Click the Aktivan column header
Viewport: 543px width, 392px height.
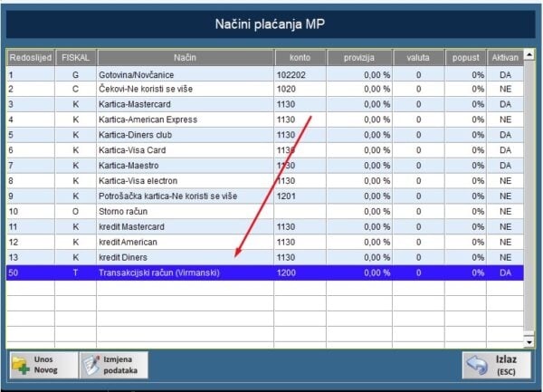pyautogui.click(x=505, y=58)
